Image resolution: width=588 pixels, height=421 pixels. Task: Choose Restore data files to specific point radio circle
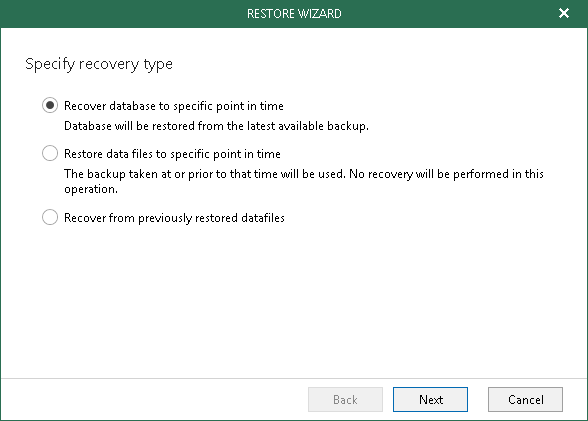click(50, 153)
